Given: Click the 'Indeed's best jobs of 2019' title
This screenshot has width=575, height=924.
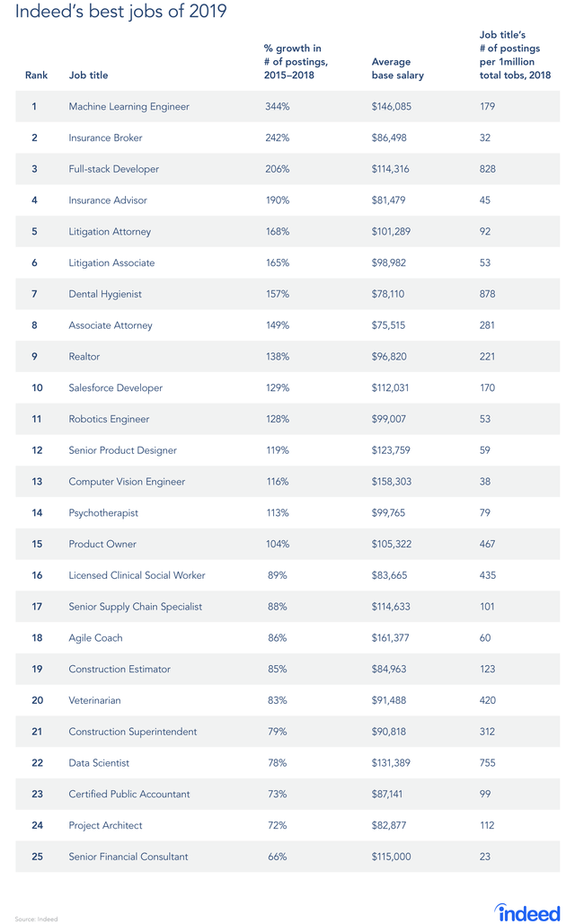Looking at the screenshot, I should [121, 13].
